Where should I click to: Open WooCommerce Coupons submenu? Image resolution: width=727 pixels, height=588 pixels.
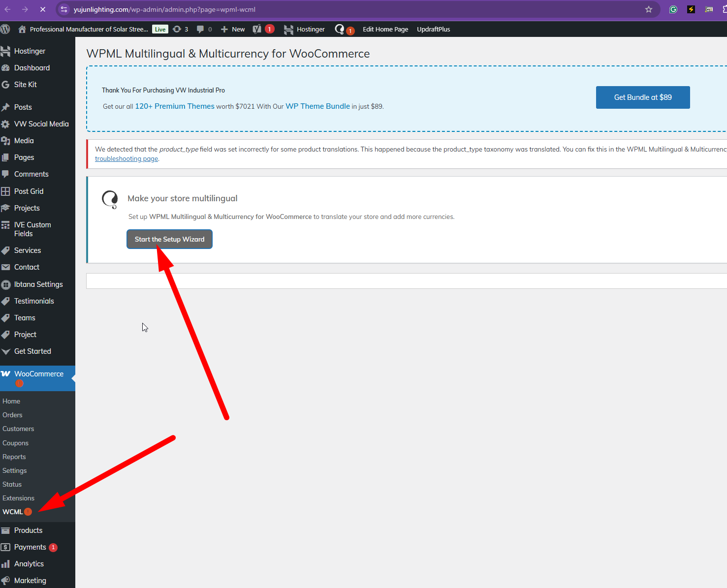pyautogui.click(x=15, y=443)
